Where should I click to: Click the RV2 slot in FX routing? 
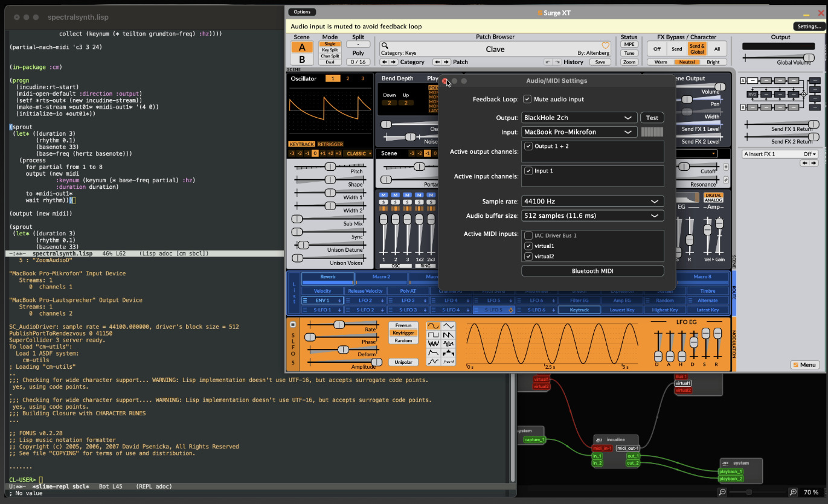click(x=753, y=94)
